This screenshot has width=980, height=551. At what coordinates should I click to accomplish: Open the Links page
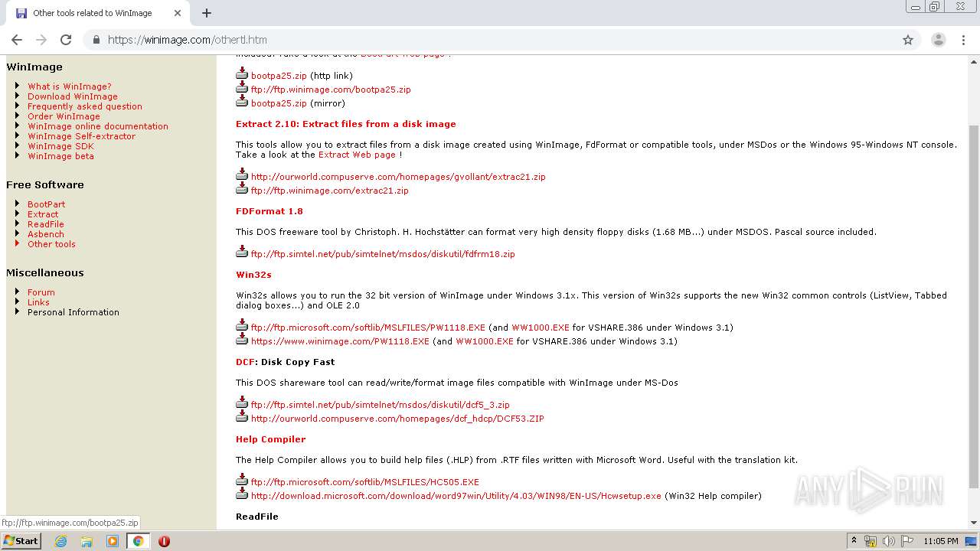pyautogui.click(x=38, y=302)
